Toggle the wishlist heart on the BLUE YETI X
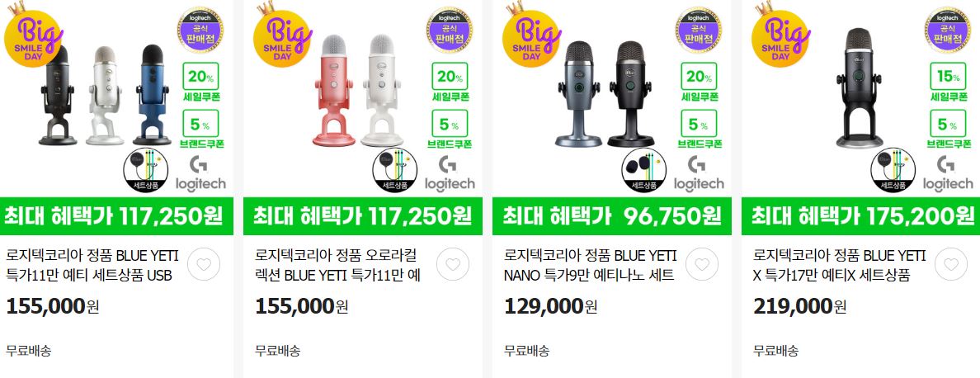980x378 pixels. point(950,264)
